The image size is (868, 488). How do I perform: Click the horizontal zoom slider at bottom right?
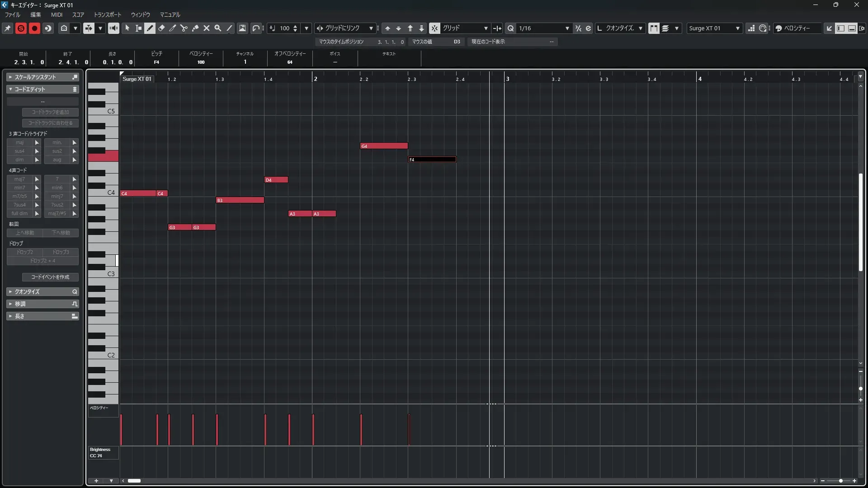(x=840, y=481)
